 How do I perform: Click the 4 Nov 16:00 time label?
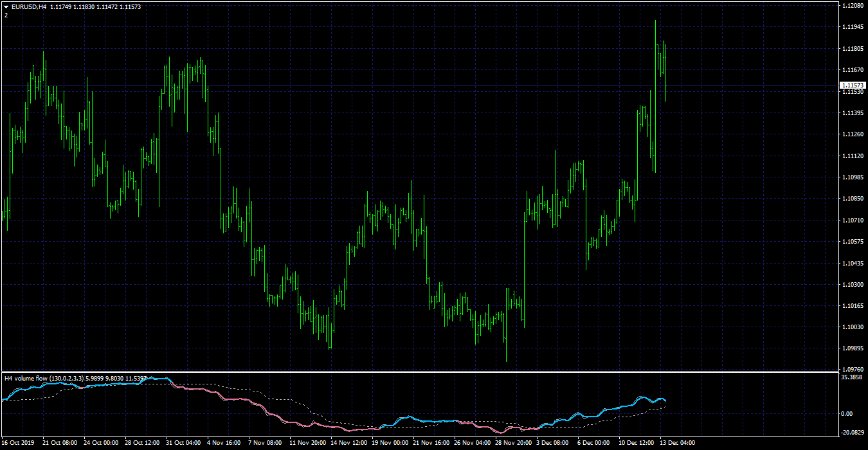[224, 443]
